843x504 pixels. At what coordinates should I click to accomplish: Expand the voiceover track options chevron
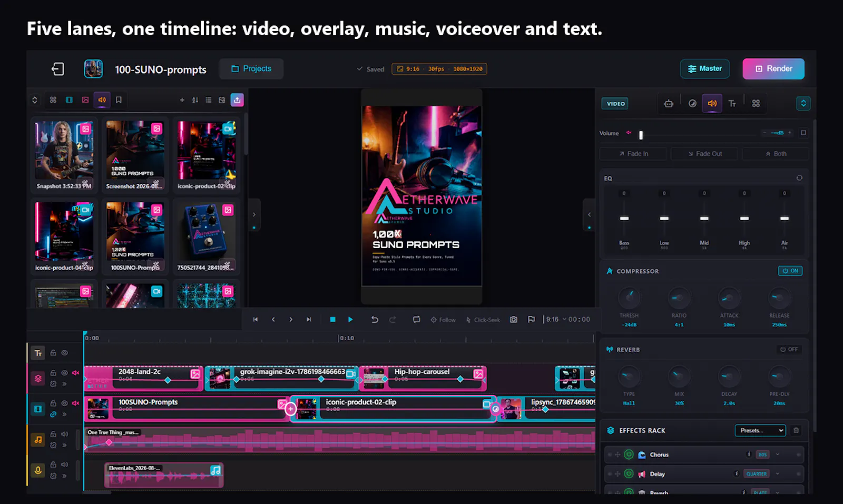click(64, 476)
